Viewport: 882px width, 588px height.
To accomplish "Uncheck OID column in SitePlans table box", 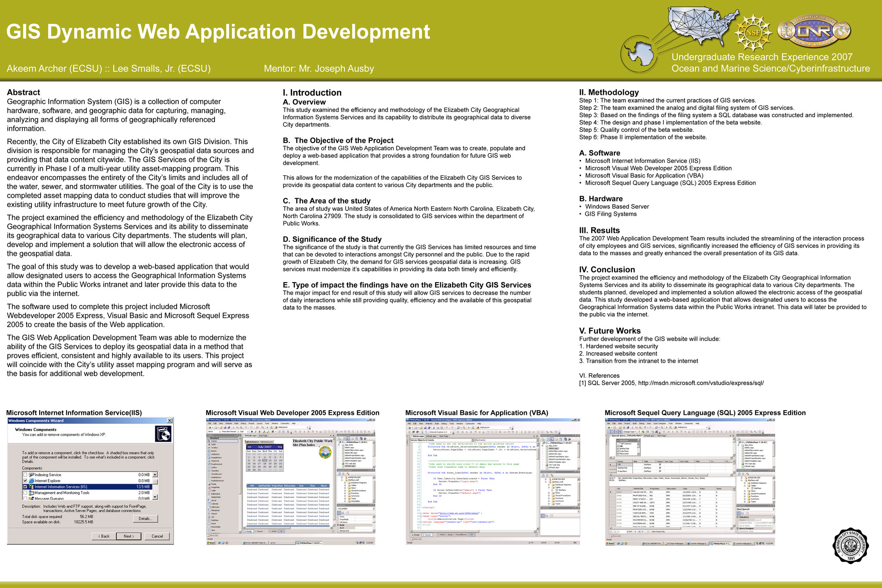I will point(618,446).
